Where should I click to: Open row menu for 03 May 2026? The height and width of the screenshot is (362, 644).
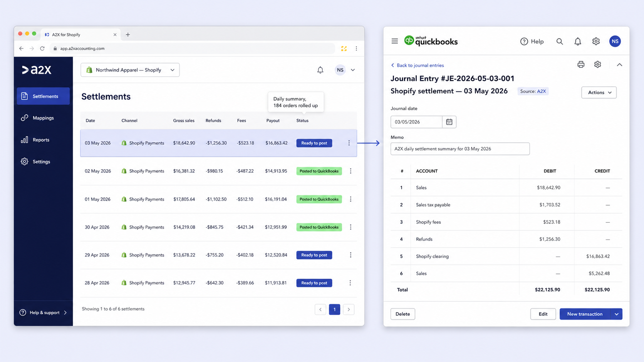click(349, 143)
